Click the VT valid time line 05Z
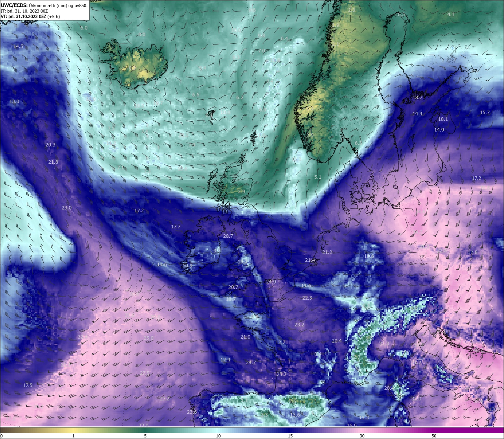The height and width of the screenshot is (439, 504). pyautogui.click(x=30, y=17)
